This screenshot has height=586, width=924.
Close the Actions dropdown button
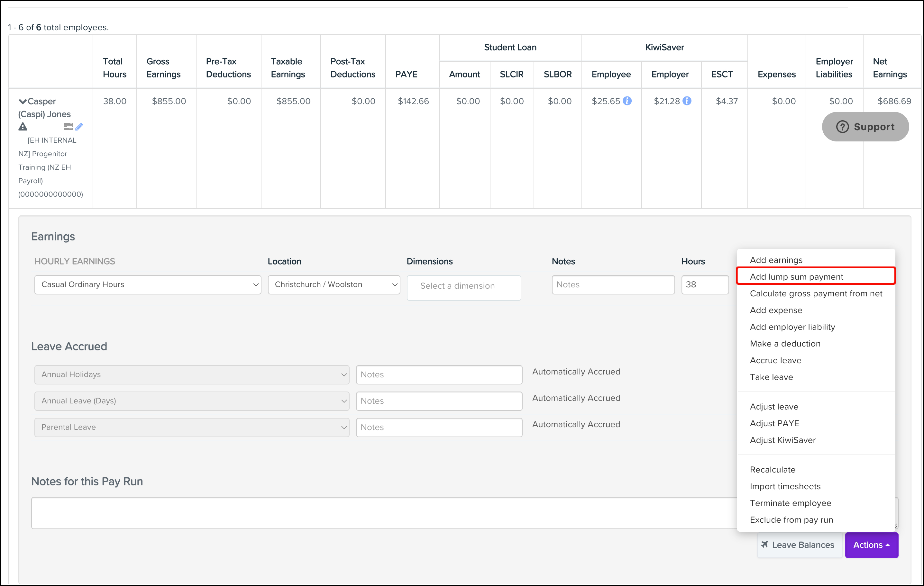point(872,545)
